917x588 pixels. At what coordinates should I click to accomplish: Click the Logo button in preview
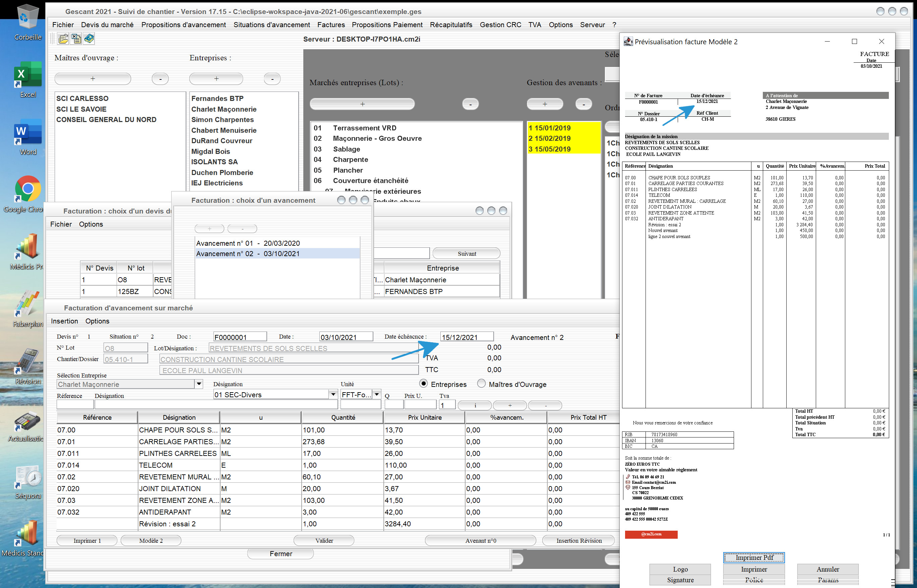coord(680,569)
